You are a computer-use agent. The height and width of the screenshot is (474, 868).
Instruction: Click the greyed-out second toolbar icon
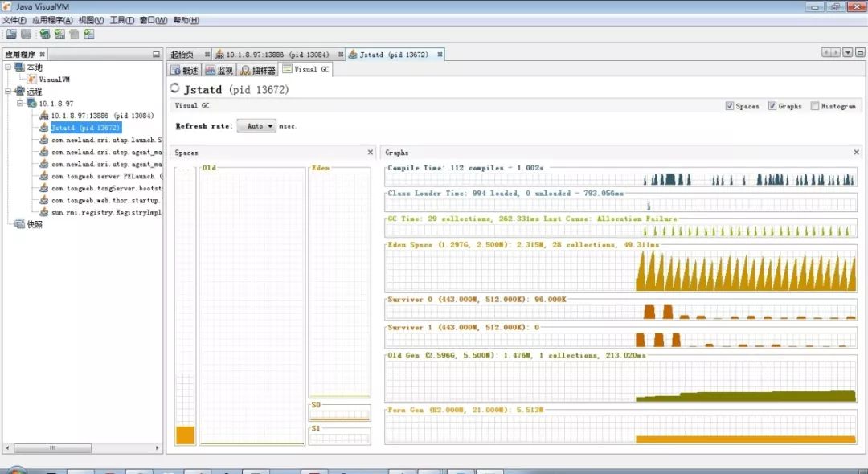pyautogui.click(x=26, y=34)
